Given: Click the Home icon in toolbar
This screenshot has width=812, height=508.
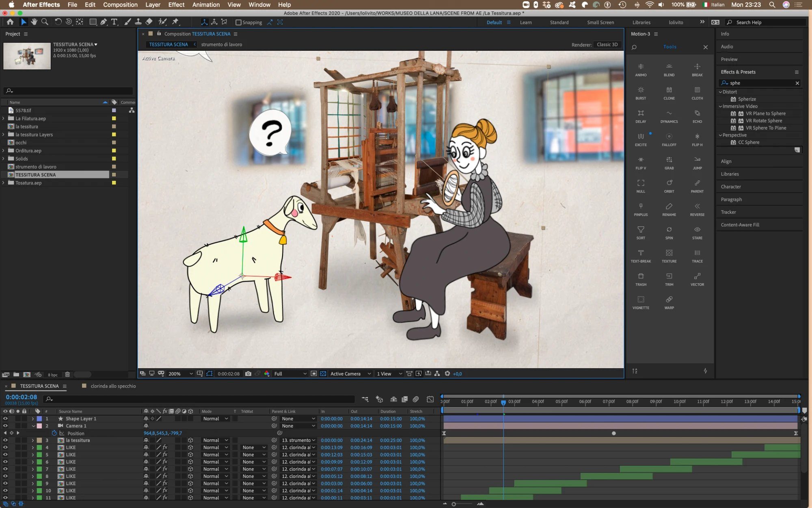Looking at the screenshot, I should coord(10,22).
